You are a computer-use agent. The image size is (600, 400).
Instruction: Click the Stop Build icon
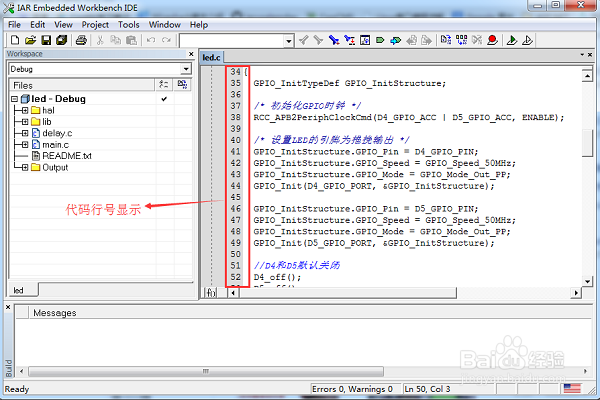[477, 40]
